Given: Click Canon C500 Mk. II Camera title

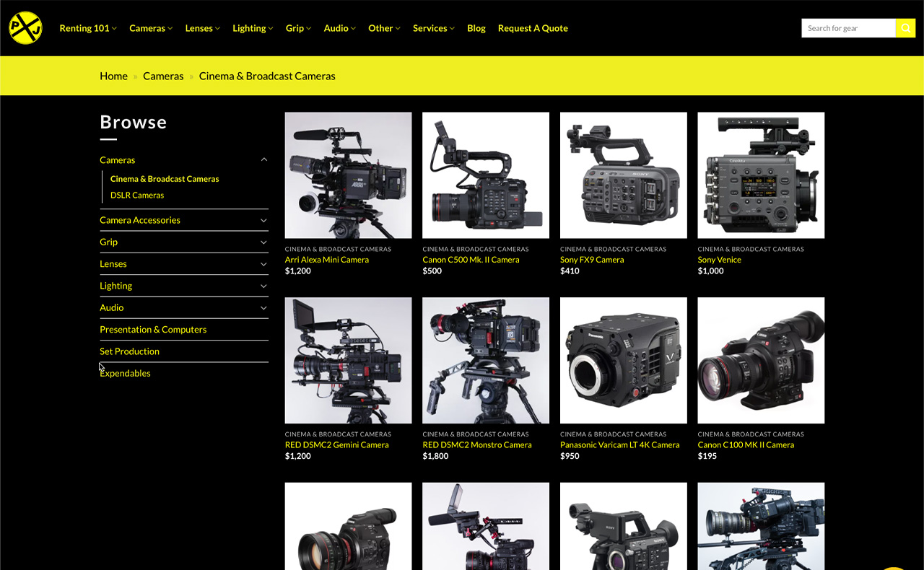Looking at the screenshot, I should [x=471, y=260].
